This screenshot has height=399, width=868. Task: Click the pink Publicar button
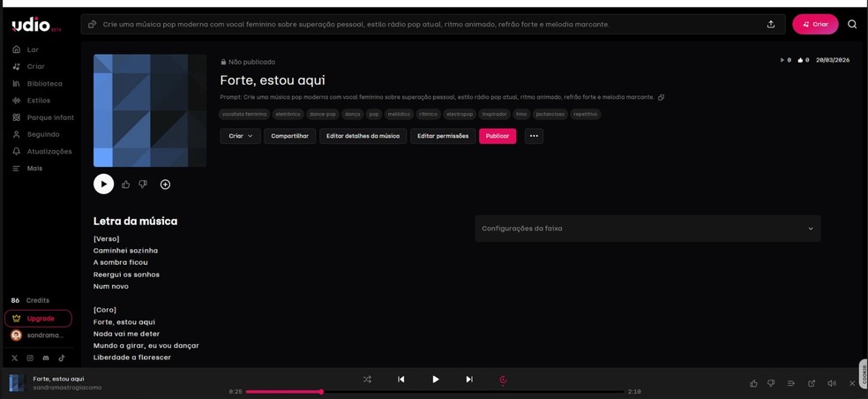tap(498, 136)
